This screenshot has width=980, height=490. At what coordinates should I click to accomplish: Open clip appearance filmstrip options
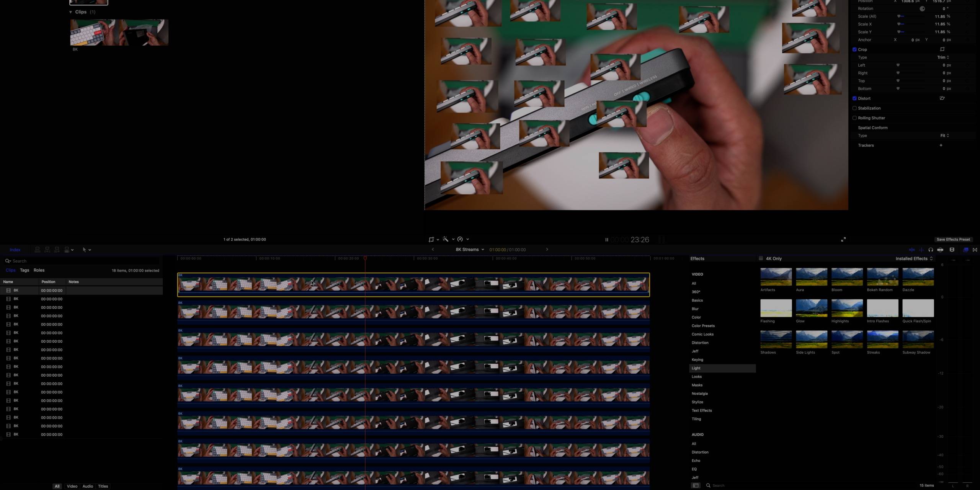point(952,250)
